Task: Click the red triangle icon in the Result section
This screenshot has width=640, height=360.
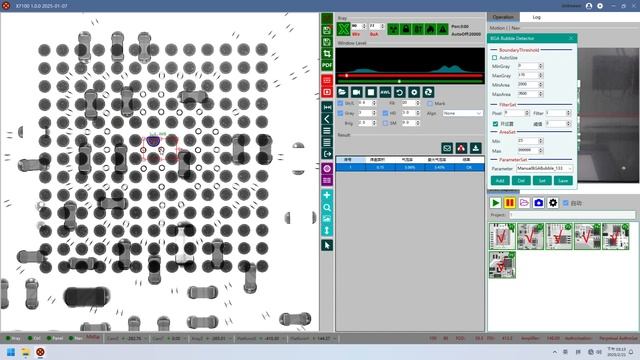Action: [x=461, y=148]
